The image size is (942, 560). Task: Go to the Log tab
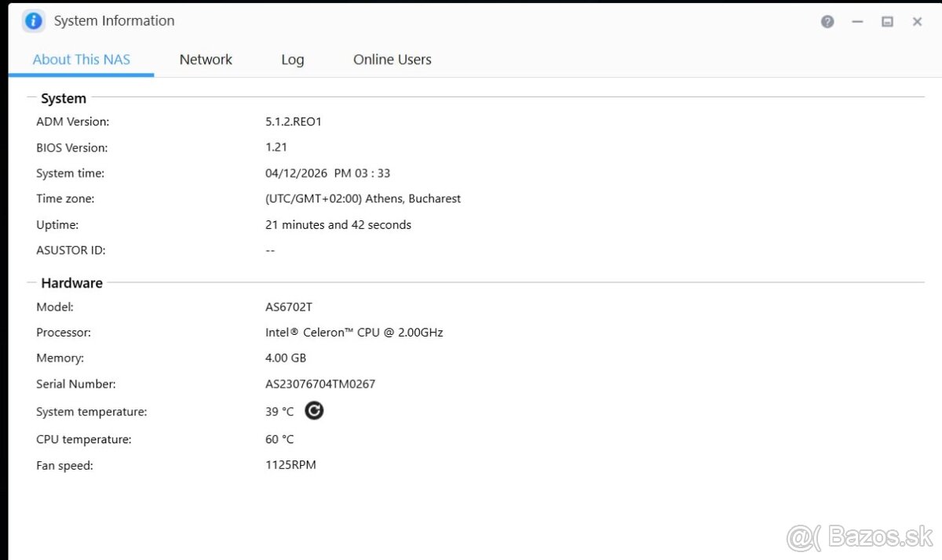click(x=292, y=60)
